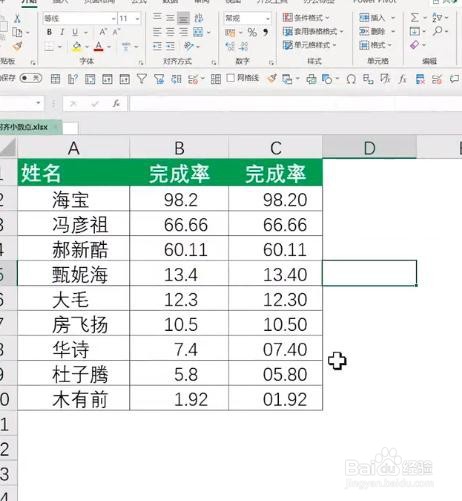Click the accounting number format icon

coord(230,33)
